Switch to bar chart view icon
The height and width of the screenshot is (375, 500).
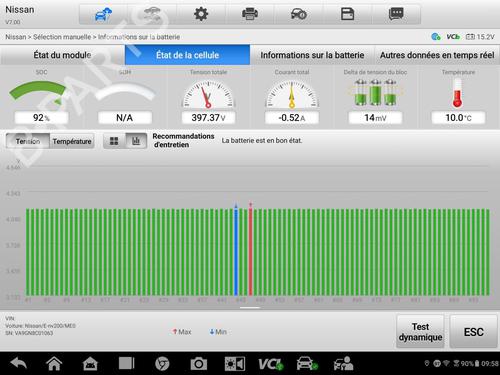(136, 141)
